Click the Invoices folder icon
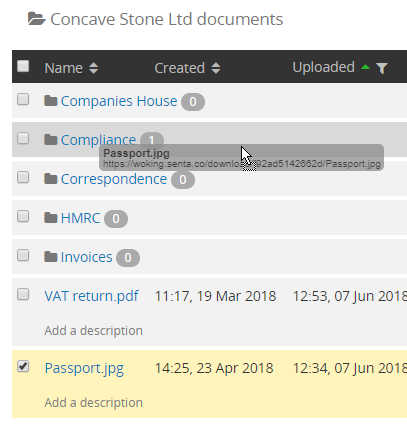407x427 pixels. (51, 257)
